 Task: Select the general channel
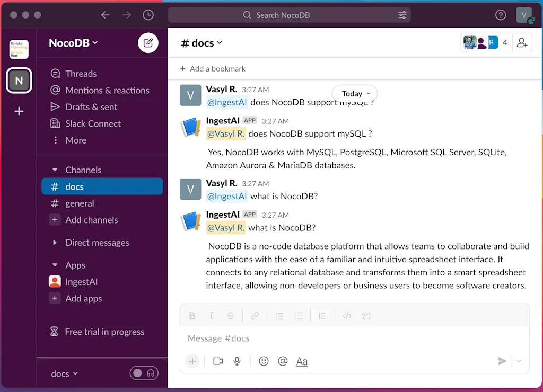(80, 203)
